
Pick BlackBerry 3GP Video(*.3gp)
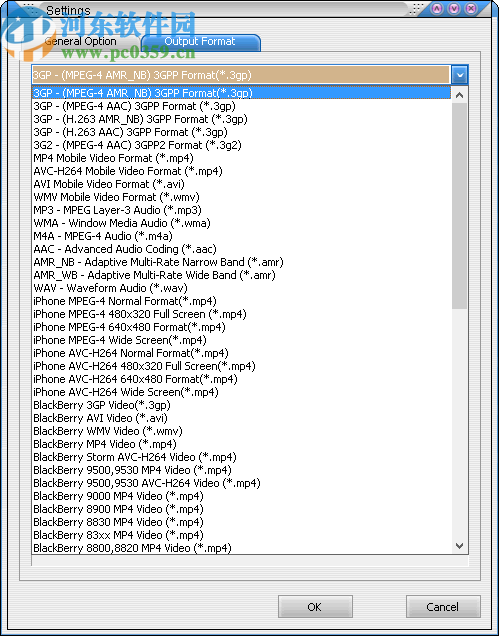[241, 405]
